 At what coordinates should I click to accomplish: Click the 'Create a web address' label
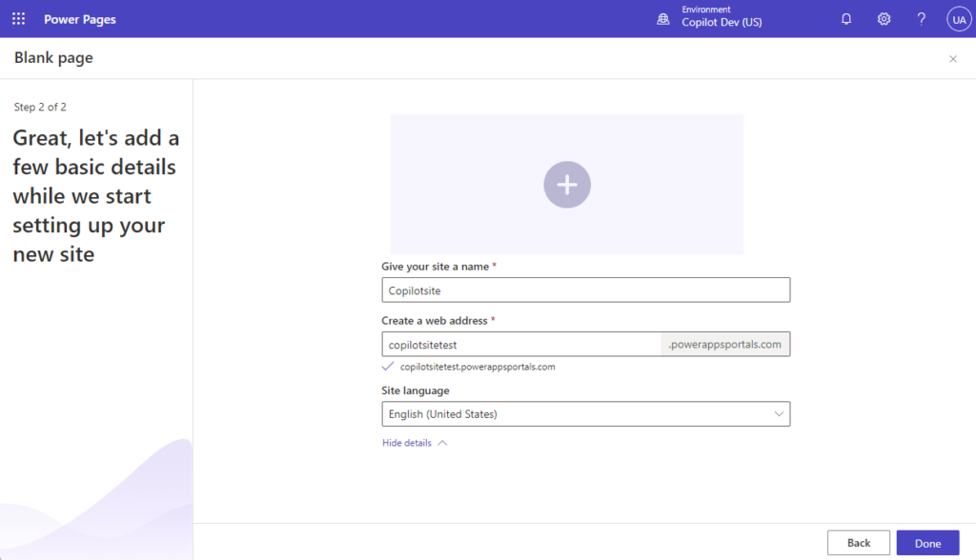coord(435,320)
